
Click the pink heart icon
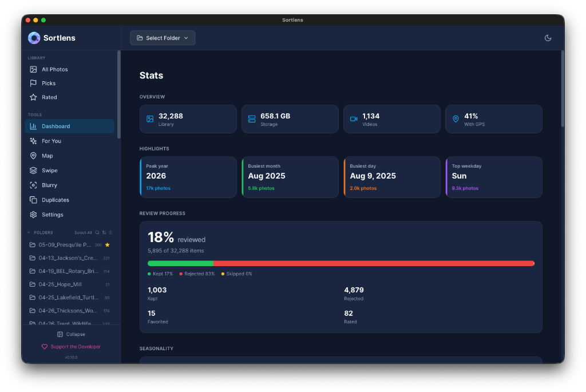click(x=45, y=347)
